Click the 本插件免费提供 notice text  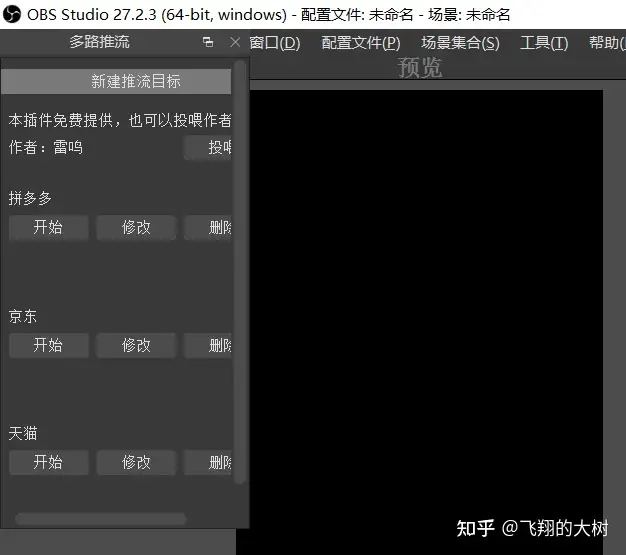120,120
